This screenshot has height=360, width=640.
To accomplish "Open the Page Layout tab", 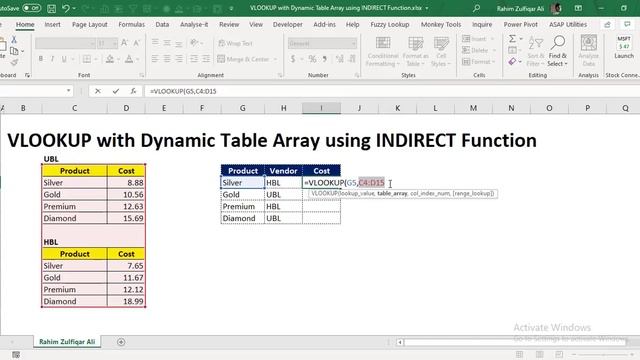I will pyautogui.click(x=89, y=24).
